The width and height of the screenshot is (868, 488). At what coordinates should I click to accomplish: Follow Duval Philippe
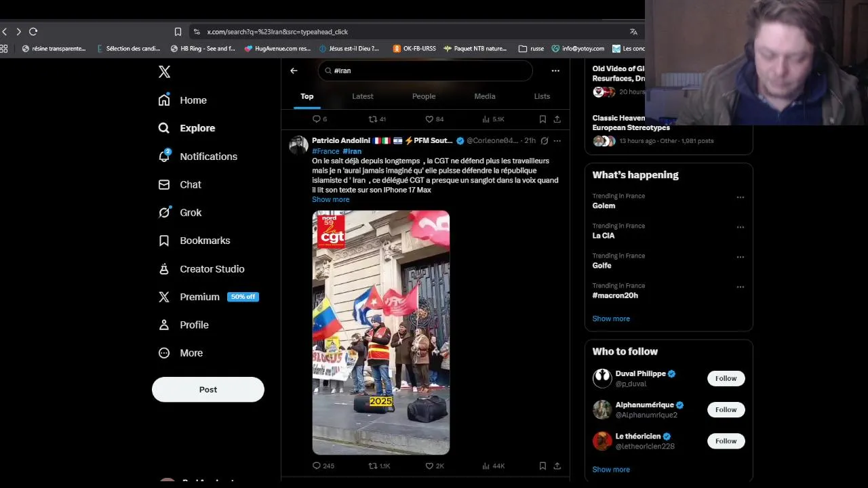726,378
